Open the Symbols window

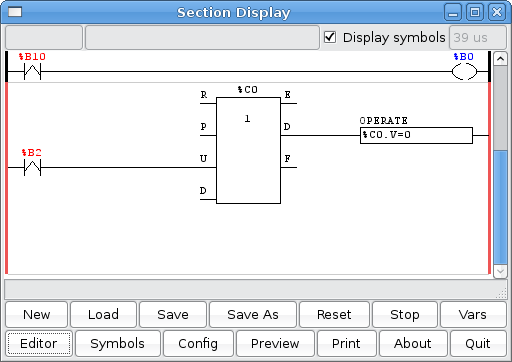118,343
